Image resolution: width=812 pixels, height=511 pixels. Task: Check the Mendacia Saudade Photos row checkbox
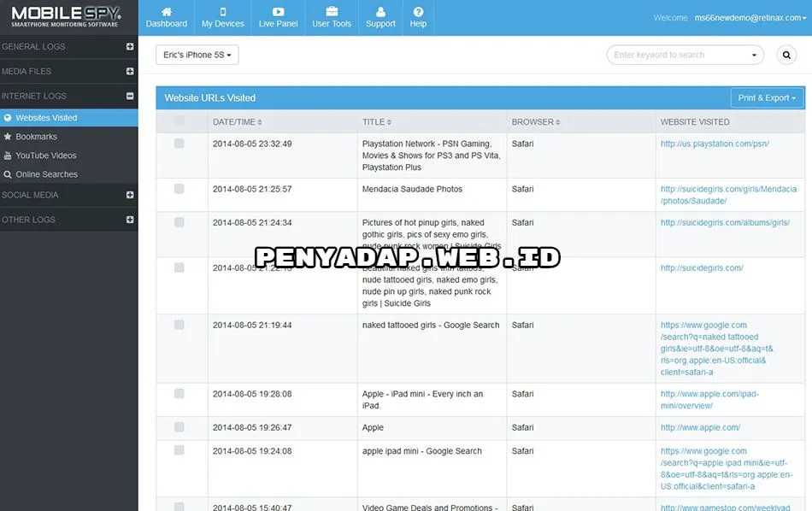179,189
